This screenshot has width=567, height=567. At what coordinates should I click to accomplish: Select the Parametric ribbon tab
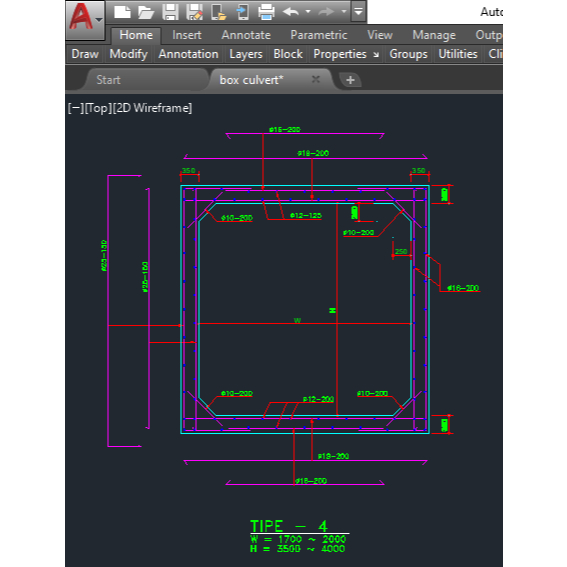click(319, 35)
